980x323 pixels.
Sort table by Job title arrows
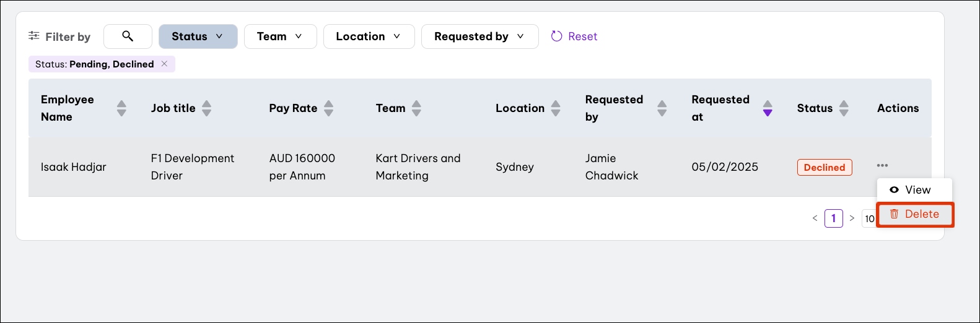[207, 108]
